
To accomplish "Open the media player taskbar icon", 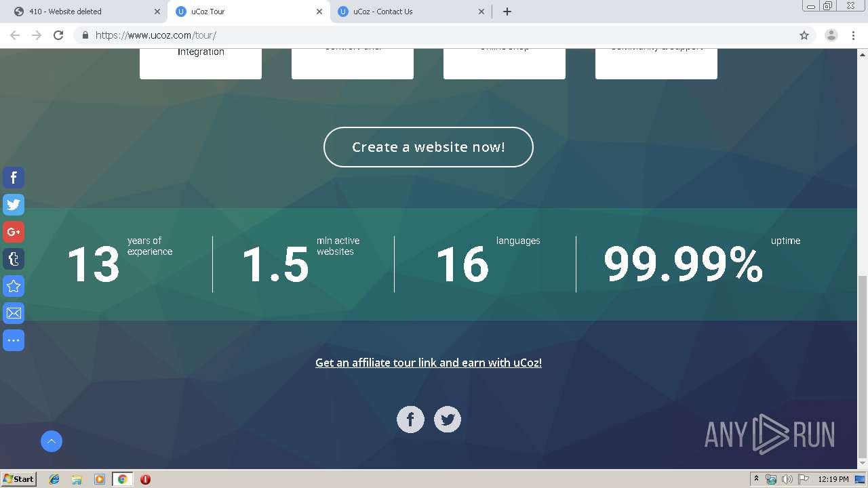I will tap(100, 479).
